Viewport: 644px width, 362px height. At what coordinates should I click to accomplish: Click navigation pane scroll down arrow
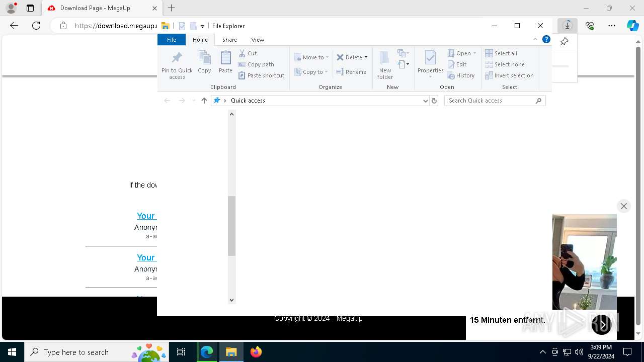231,300
